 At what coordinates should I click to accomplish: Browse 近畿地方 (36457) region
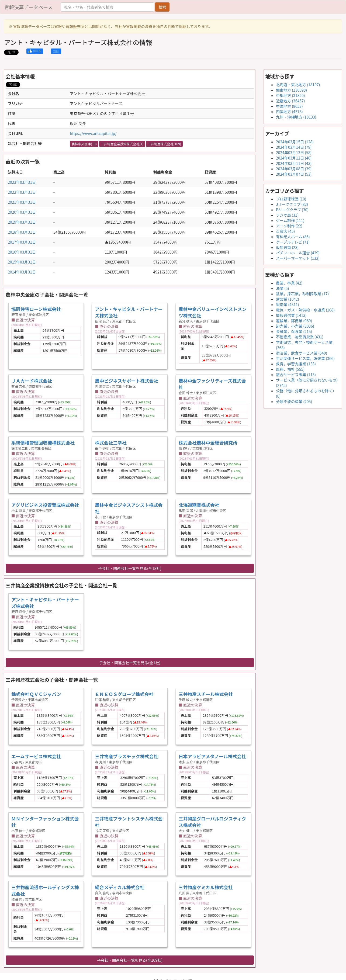click(290, 101)
